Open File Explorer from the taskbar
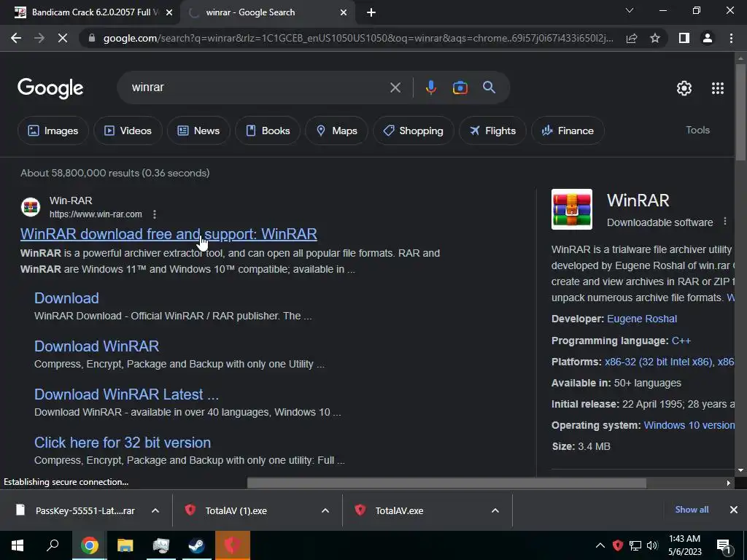The width and height of the screenshot is (747, 560). tap(125, 545)
